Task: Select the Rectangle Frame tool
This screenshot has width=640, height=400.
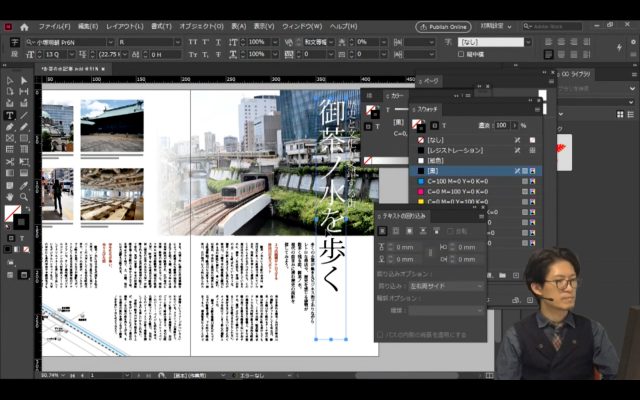Action: (x=10, y=138)
